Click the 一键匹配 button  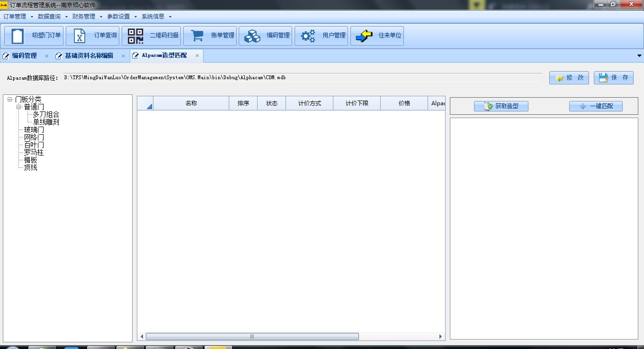(596, 106)
